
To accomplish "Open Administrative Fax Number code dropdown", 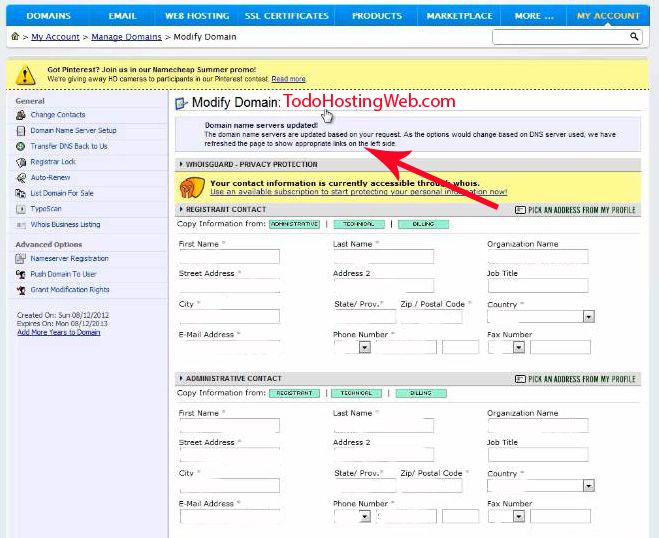I will tap(519, 516).
